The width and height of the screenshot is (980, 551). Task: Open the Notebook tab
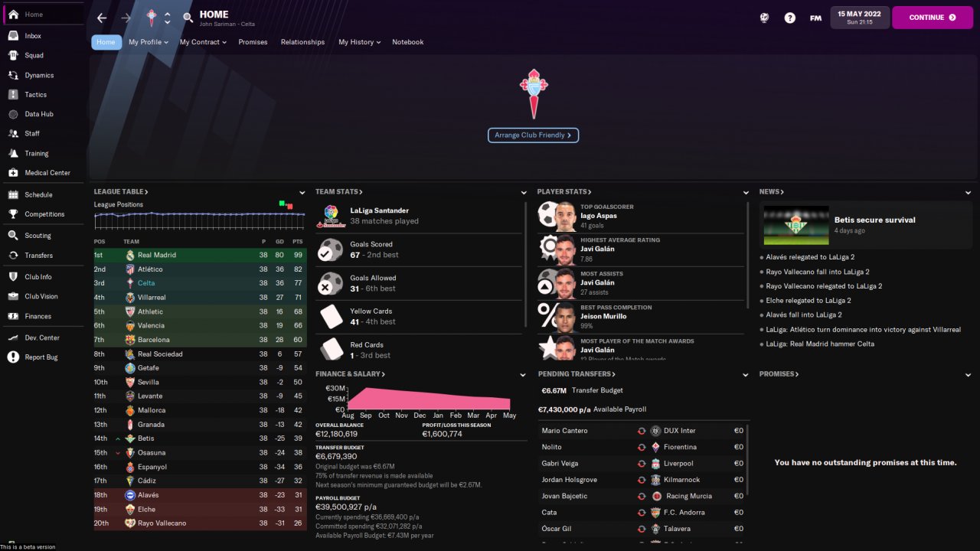(408, 42)
